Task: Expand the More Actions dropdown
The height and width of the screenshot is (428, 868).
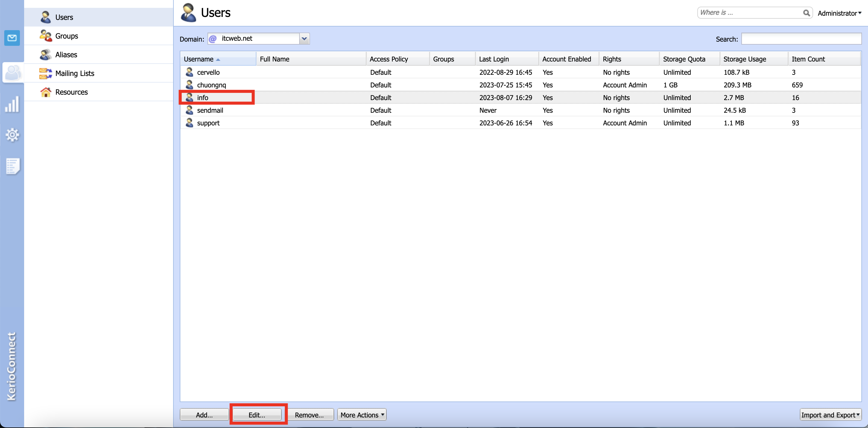Action: click(362, 414)
